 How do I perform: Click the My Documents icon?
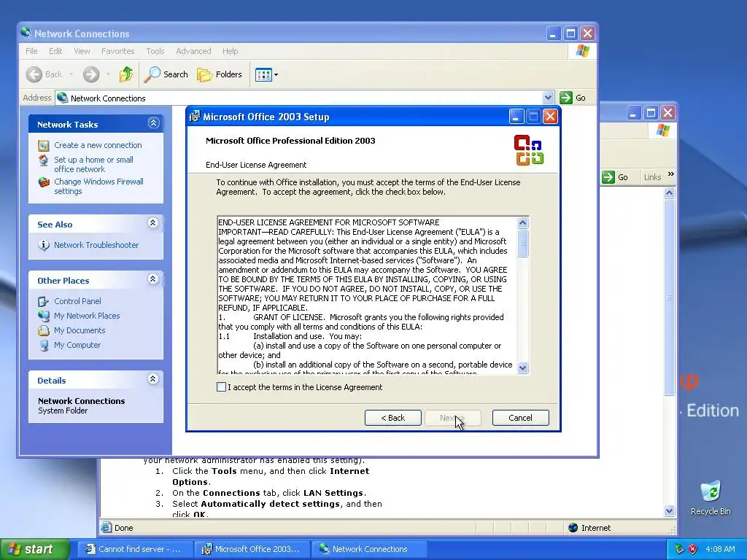[x=43, y=330]
